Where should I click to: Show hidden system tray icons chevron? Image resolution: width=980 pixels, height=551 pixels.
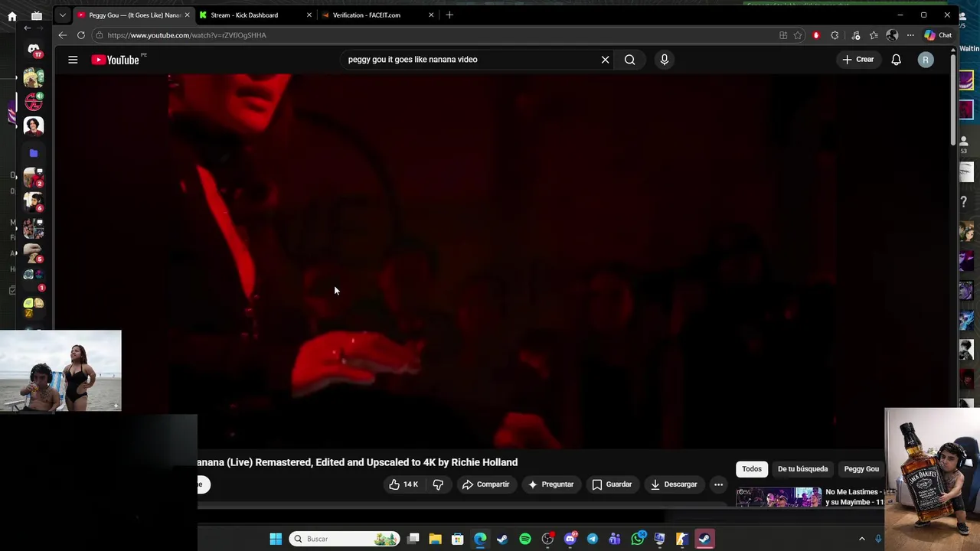862,539
